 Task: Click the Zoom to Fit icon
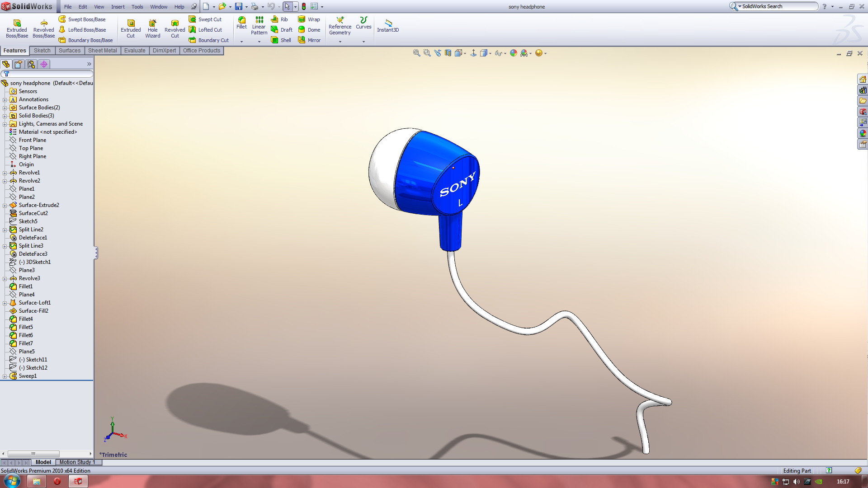click(x=416, y=53)
